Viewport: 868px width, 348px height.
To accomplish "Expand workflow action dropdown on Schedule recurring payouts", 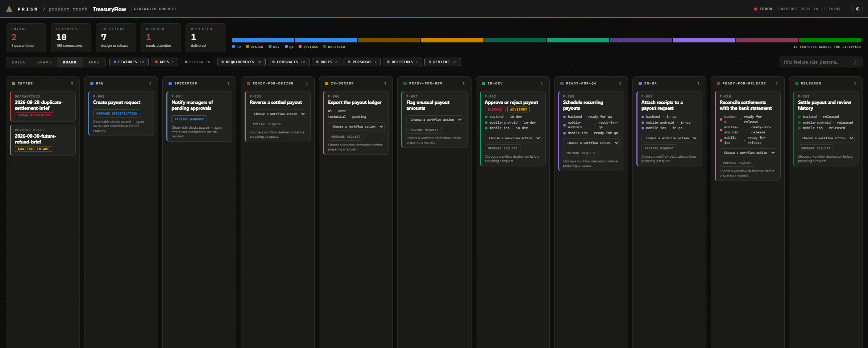I will pyautogui.click(x=591, y=143).
